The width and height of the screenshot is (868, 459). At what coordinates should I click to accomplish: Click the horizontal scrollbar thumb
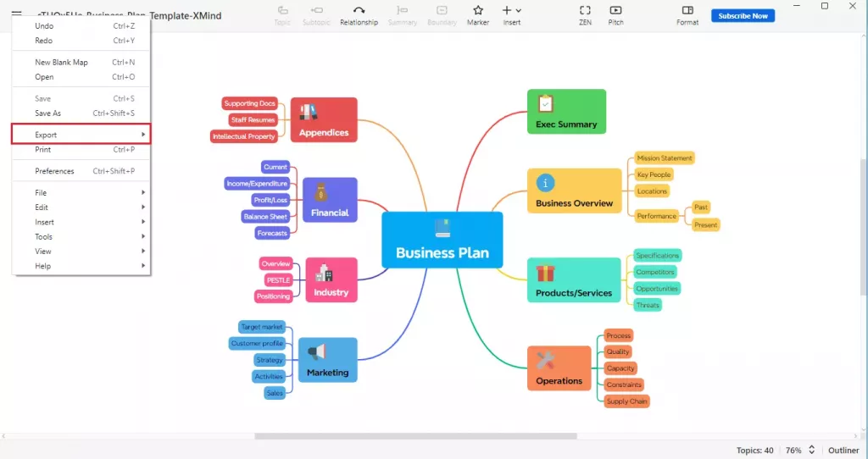(x=415, y=436)
